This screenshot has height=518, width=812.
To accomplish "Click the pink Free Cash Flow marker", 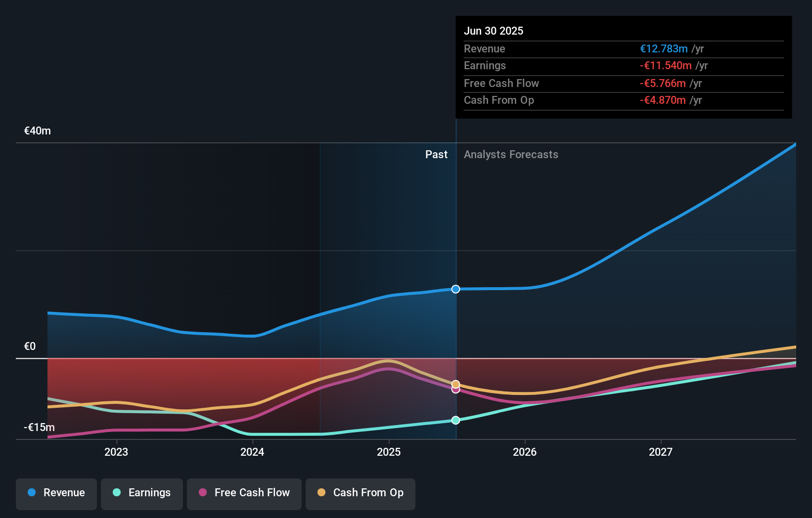I will point(455,390).
